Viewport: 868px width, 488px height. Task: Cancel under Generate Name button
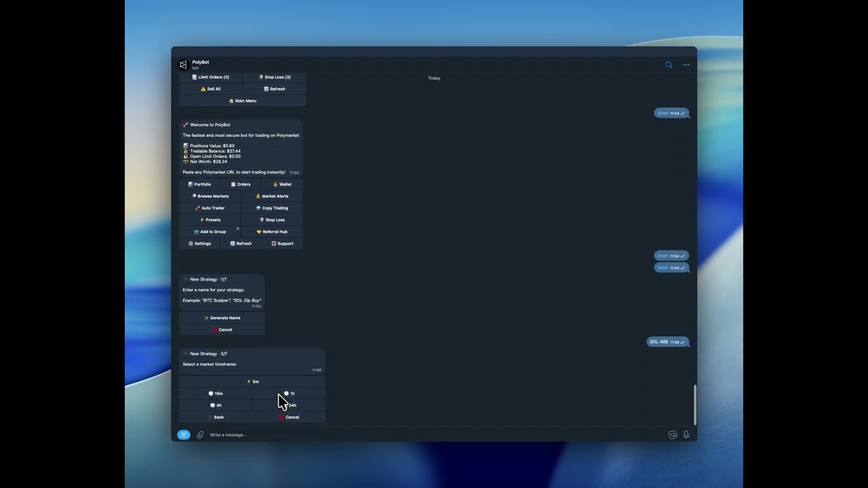coord(222,329)
